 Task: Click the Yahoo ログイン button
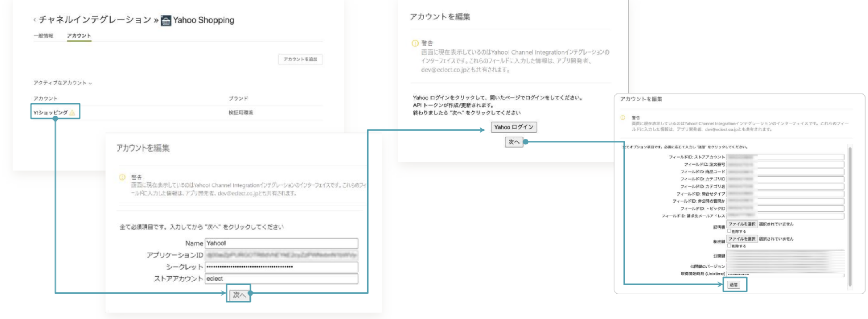click(x=514, y=127)
